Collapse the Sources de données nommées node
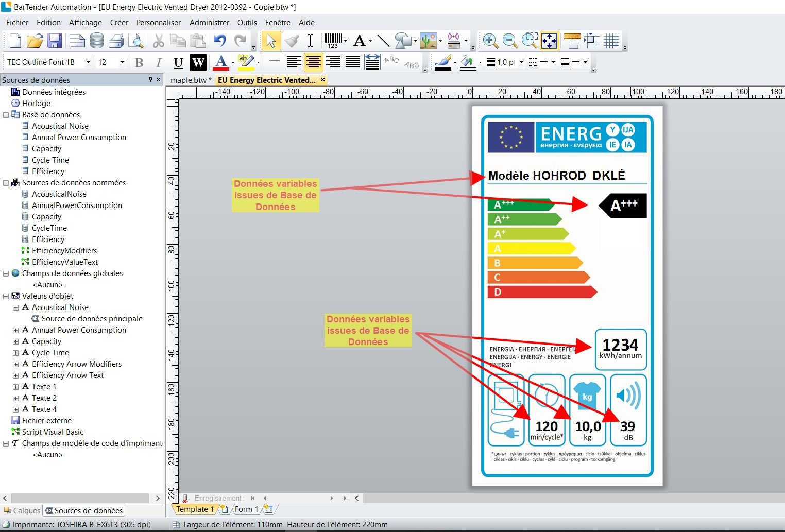Image resolution: width=785 pixels, height=532 pixels. point(6,183)
